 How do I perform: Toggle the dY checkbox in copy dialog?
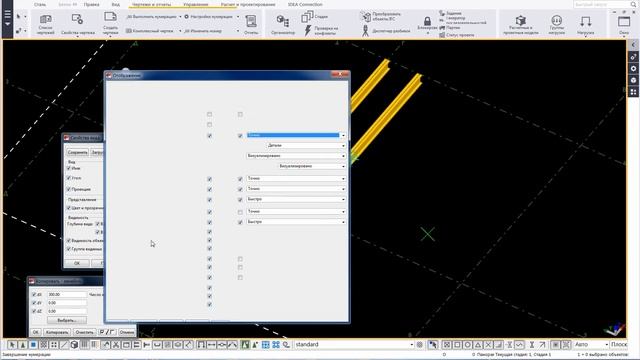click(x=34, y=303)
